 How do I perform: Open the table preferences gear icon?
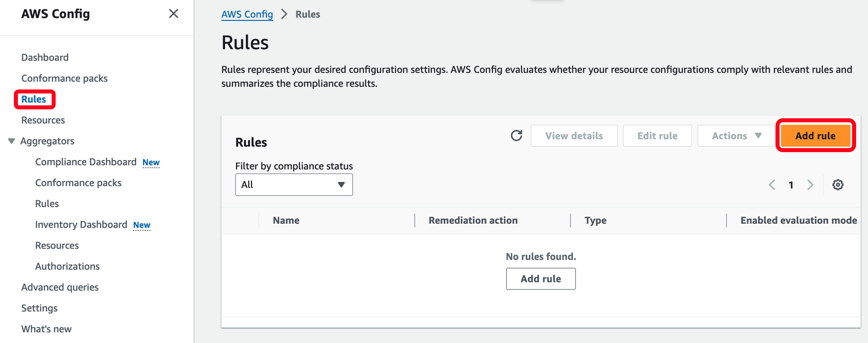838,185
